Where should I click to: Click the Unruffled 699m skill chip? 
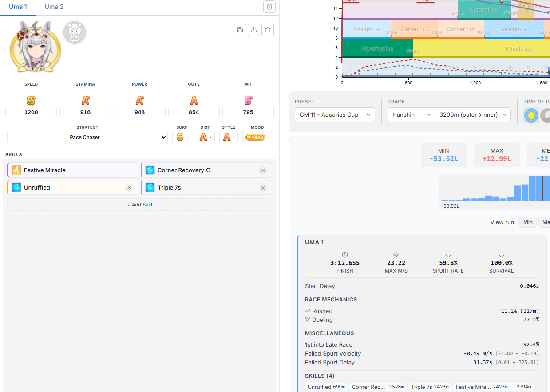pyautogui.click(x=326, y=387)
